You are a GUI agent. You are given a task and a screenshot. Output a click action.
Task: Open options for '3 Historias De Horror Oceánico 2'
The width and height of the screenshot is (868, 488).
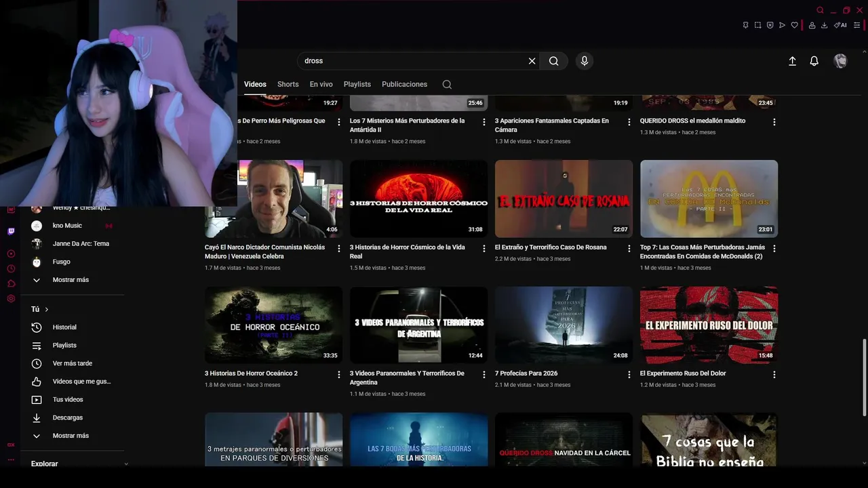(339, 374)
